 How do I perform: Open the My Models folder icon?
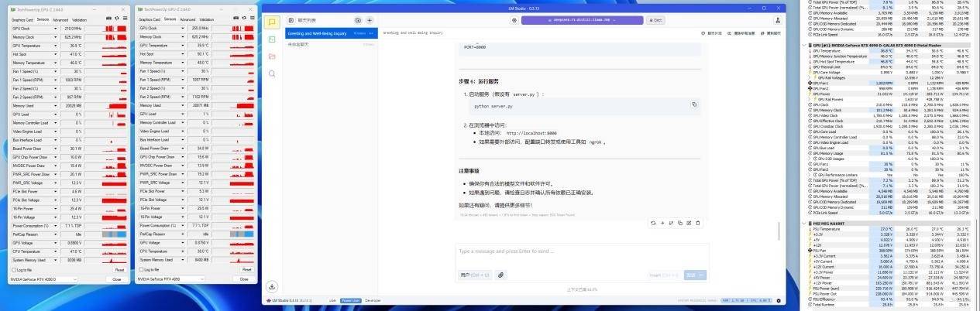click(272, 56)
